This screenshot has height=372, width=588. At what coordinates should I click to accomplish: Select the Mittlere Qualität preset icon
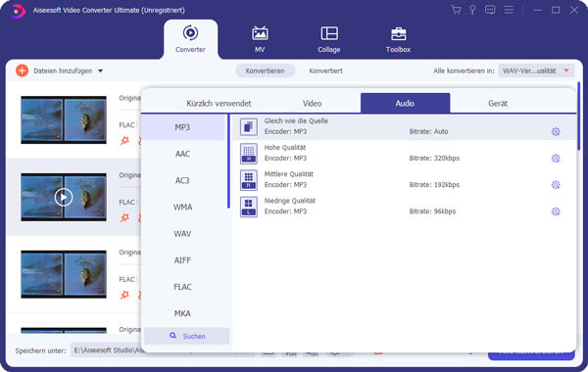(249, 180)
